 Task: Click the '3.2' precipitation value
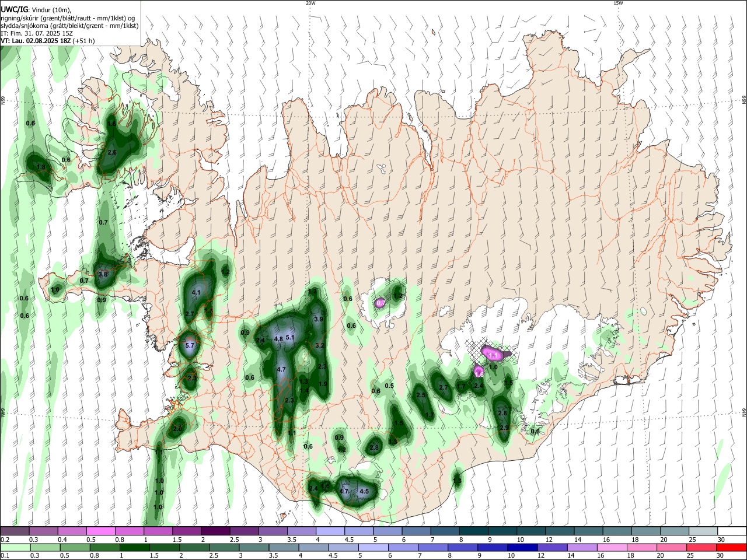point(320,345)
